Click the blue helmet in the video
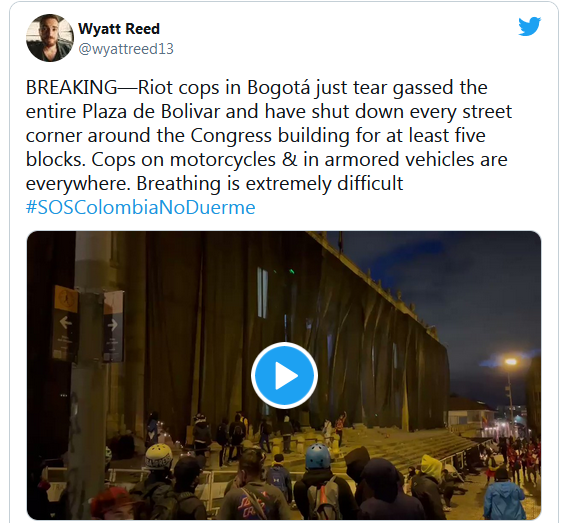The image size is (572, 523). [x=317, y=456]
